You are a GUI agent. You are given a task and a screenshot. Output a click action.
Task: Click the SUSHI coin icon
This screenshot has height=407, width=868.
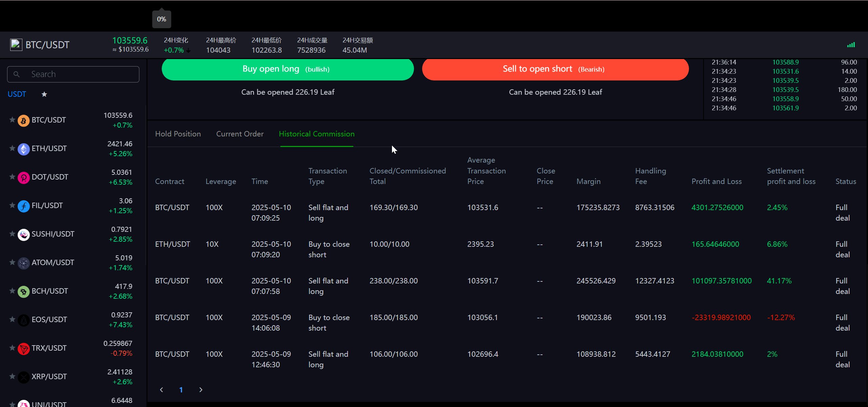pyautogui.click(x=23, y=235)
